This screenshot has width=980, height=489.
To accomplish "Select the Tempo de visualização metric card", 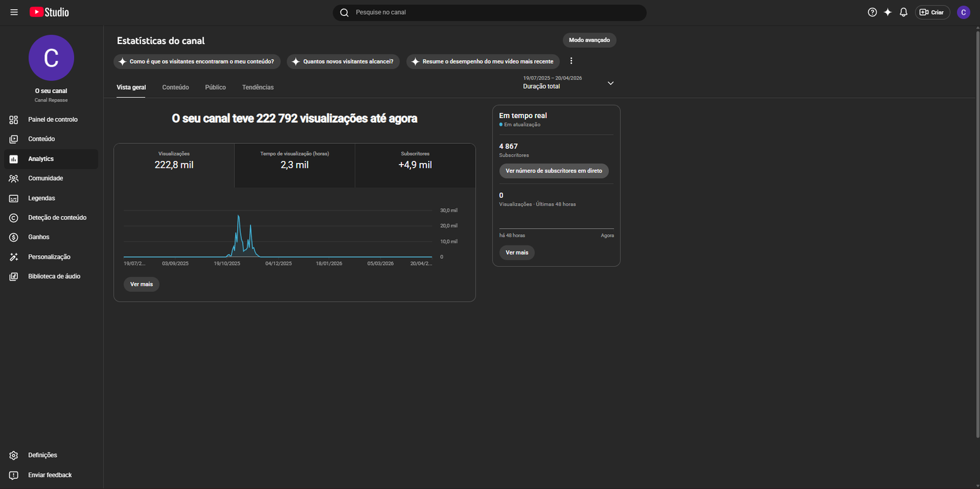I will [295, 165].
